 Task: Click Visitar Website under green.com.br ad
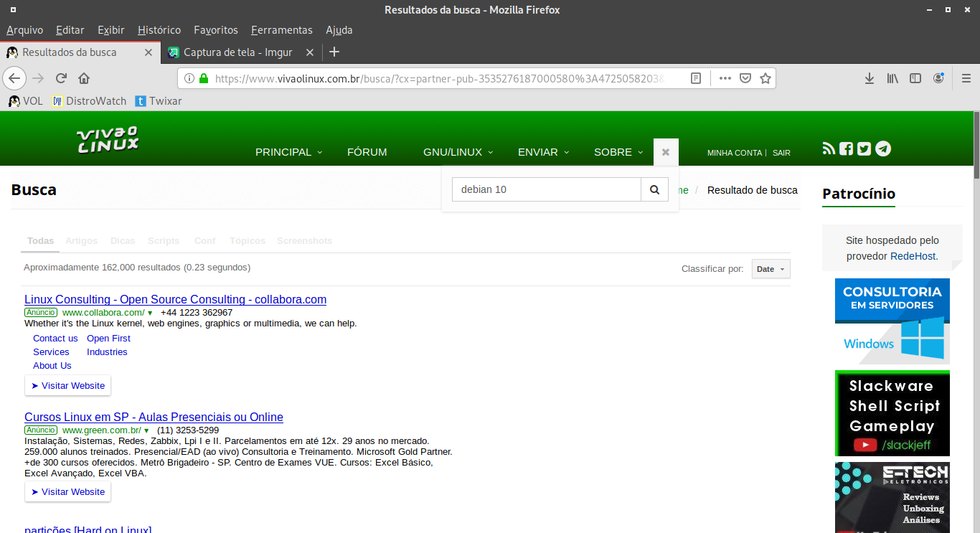click(68, 491)
